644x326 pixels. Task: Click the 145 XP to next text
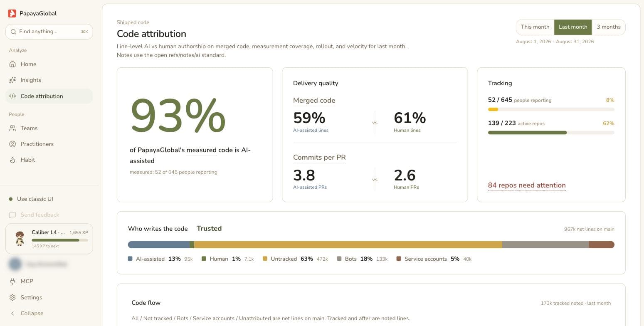pos(45,246)
